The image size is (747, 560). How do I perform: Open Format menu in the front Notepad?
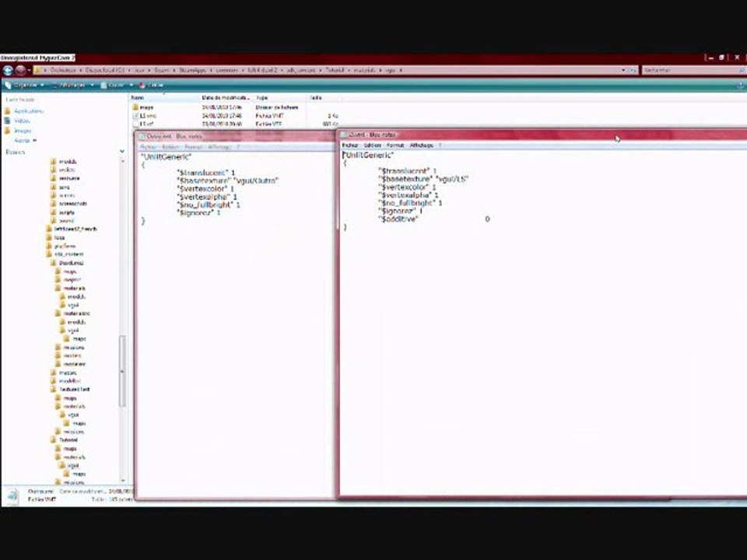click(x=395, y=145)
